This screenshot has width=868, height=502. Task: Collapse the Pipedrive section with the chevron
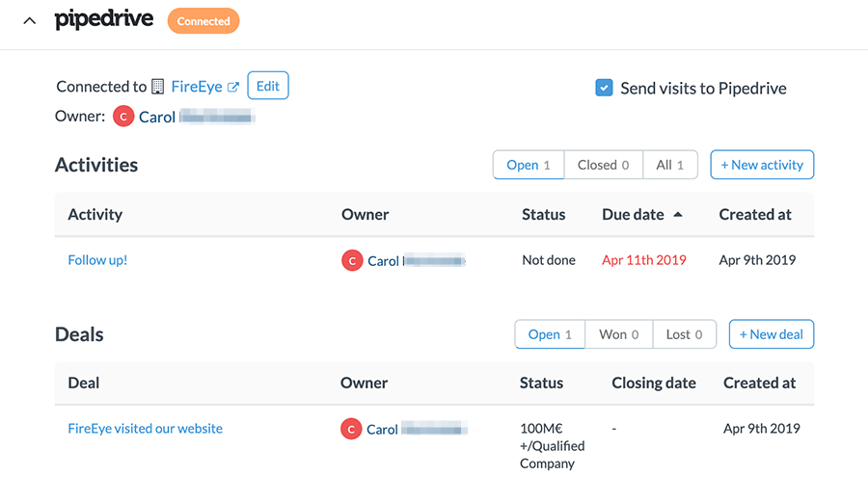coord(29,21)
